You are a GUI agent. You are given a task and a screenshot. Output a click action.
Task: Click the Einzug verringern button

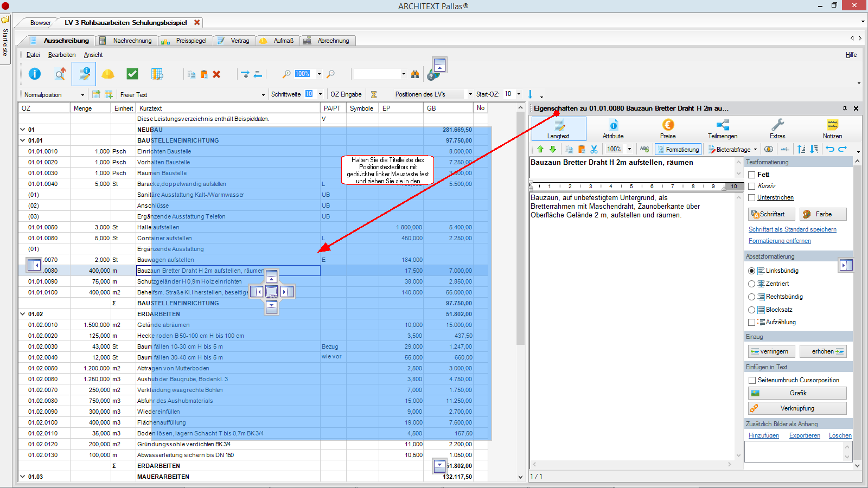(771, 351)
